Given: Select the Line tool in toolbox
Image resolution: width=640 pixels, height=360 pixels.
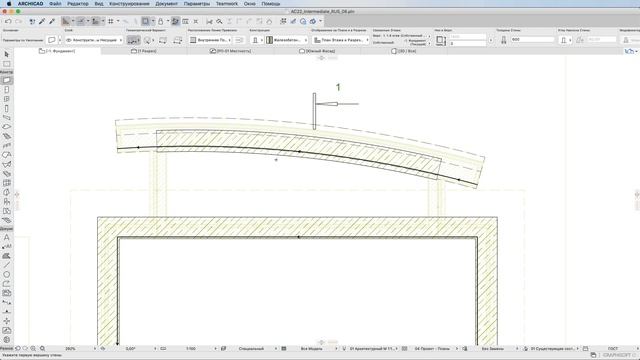Looking at the screenshot, I should click(x=7, y=265).
